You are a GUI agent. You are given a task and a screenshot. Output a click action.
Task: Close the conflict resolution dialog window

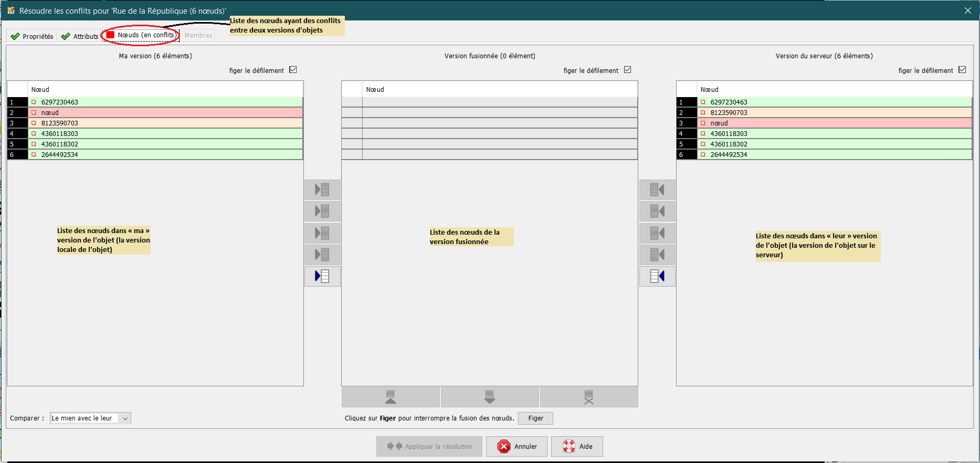tap(967, 10)
